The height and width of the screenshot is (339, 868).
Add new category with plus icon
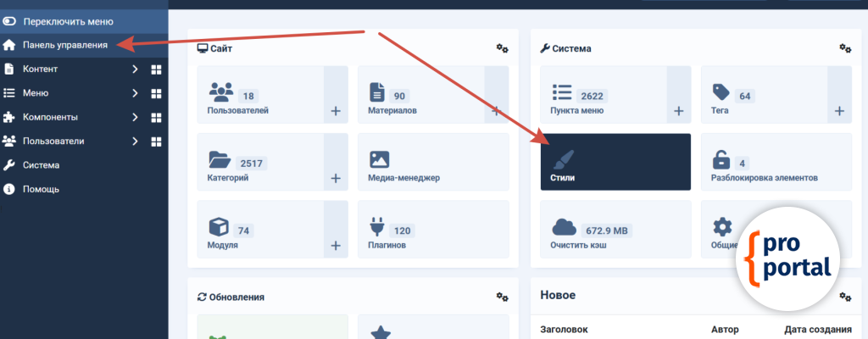point(336,178)
